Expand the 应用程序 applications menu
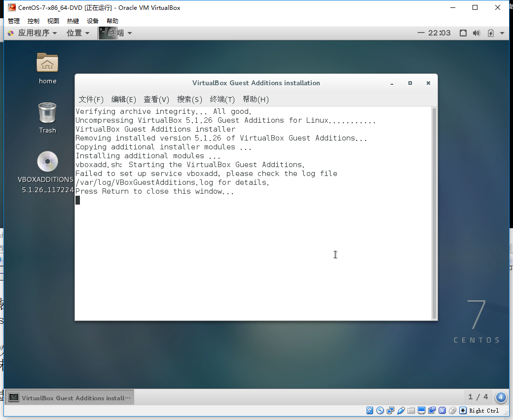Image resolution: width=513 pixels, height=420 pixels. [x=32, y=33]
